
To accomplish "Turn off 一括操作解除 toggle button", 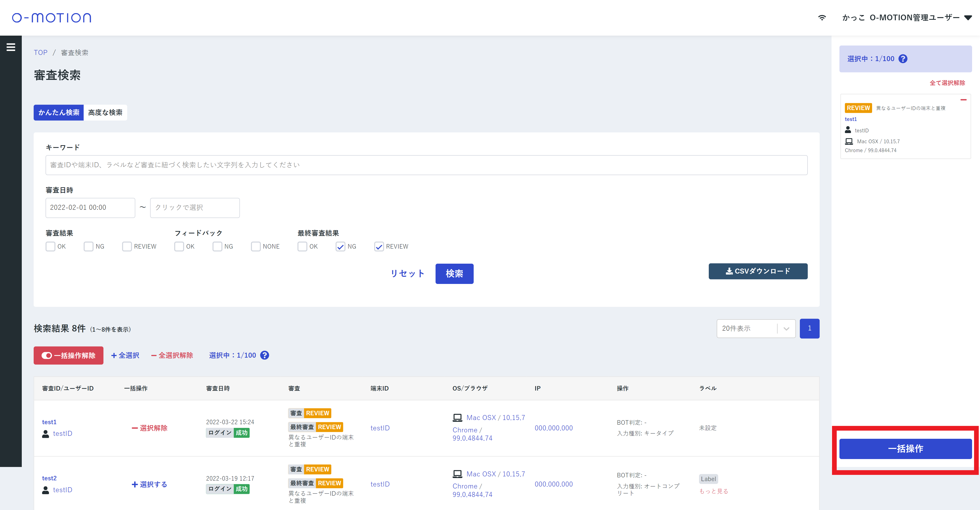I will pyautogui.click(x=69, y=355).
